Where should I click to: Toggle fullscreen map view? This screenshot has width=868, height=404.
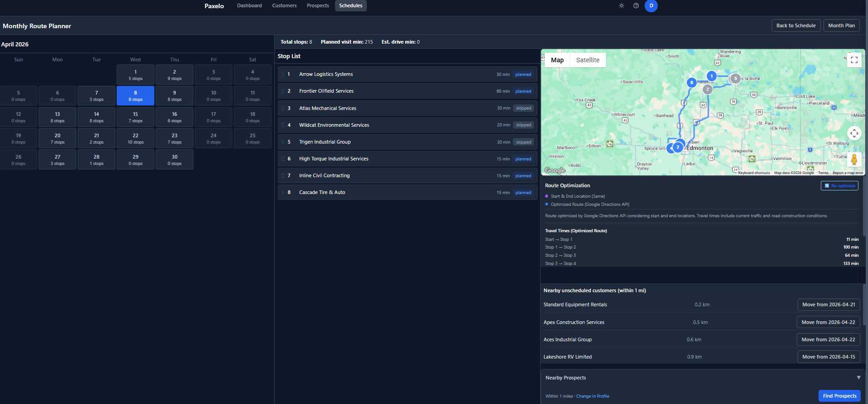pyautogui.click(x=854, y=60)
